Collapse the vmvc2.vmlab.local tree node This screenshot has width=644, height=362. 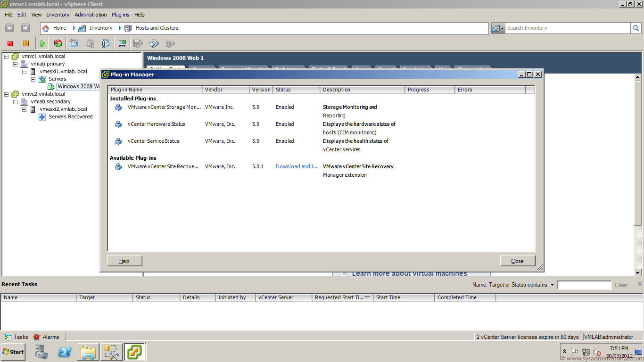pos(6,94)
